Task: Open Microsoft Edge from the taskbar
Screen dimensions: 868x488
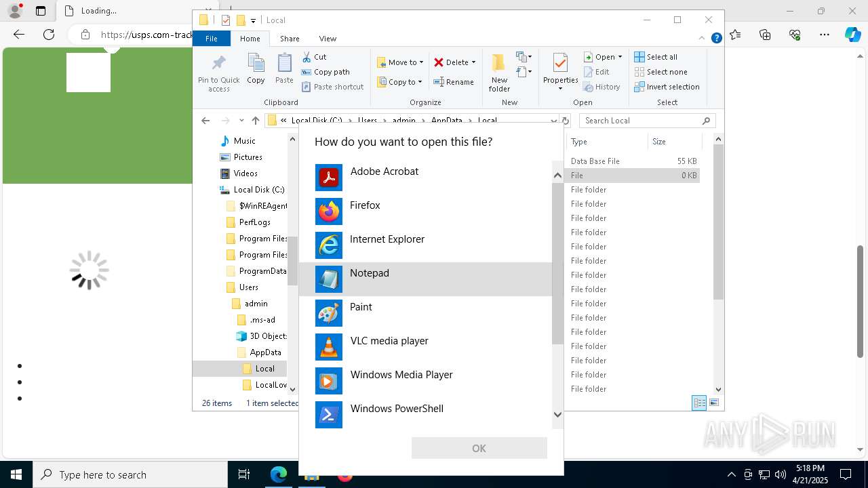Action: pyautogui.click(x=279, y=474)
